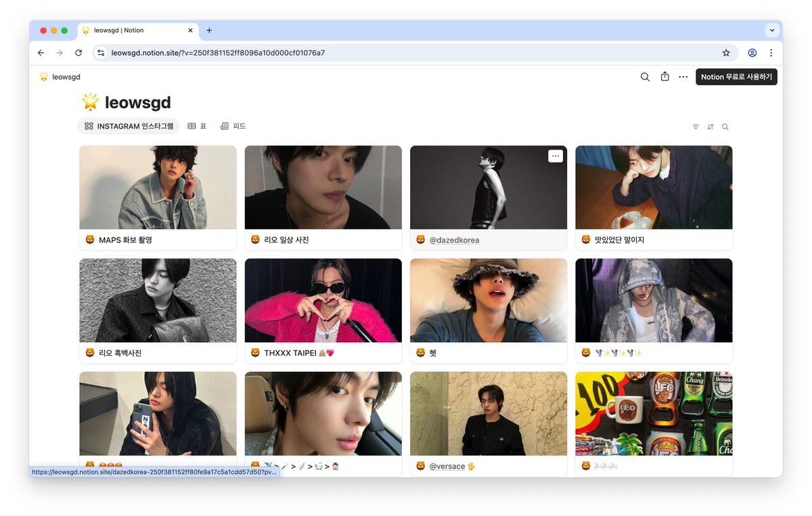Screen dimensions: 812x516
Task: Click the database search magnifier icon
Action: click(x=725, y=127)
